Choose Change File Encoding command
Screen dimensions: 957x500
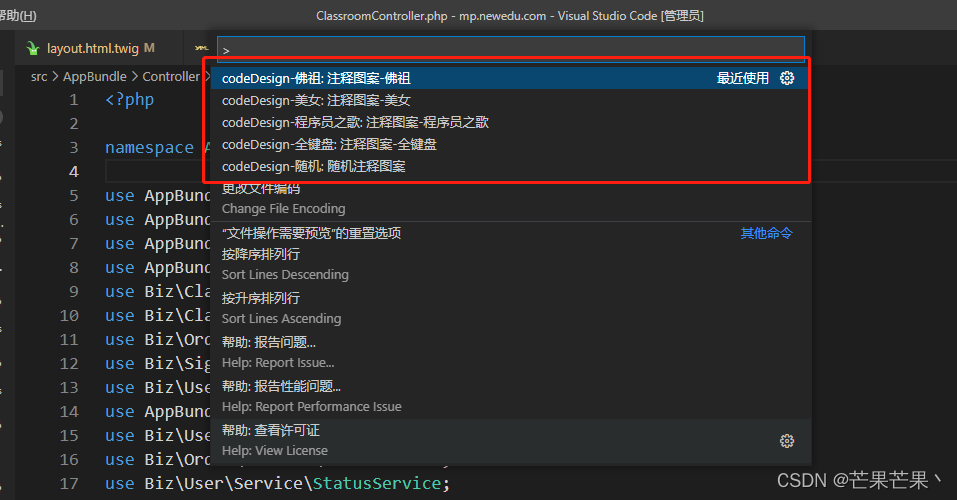[x=510, y=199]
